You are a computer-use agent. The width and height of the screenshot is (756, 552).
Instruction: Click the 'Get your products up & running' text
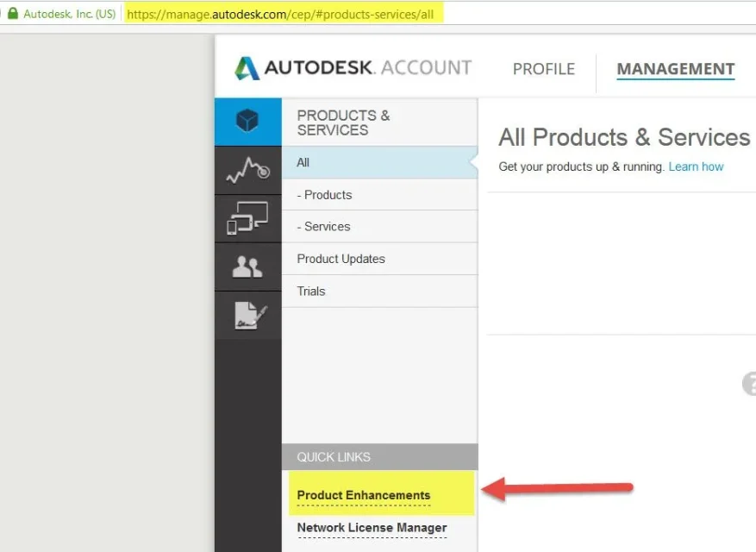pos(582,166)
